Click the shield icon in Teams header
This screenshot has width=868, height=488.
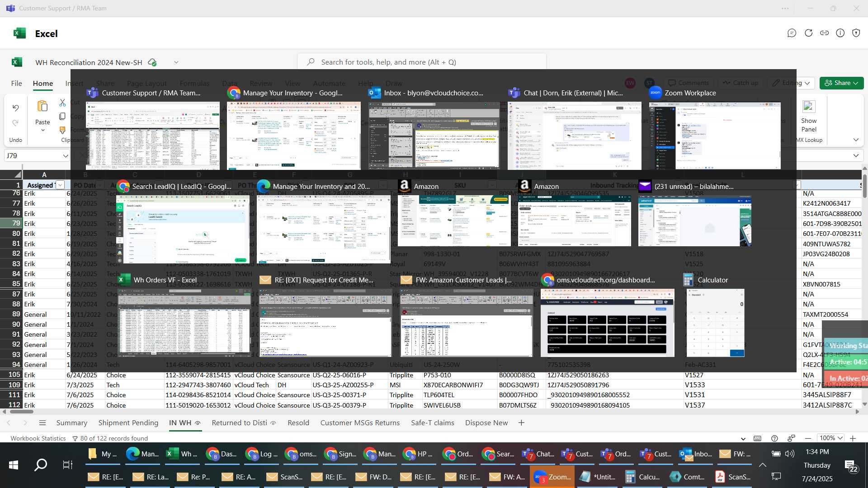coord(856,33)
